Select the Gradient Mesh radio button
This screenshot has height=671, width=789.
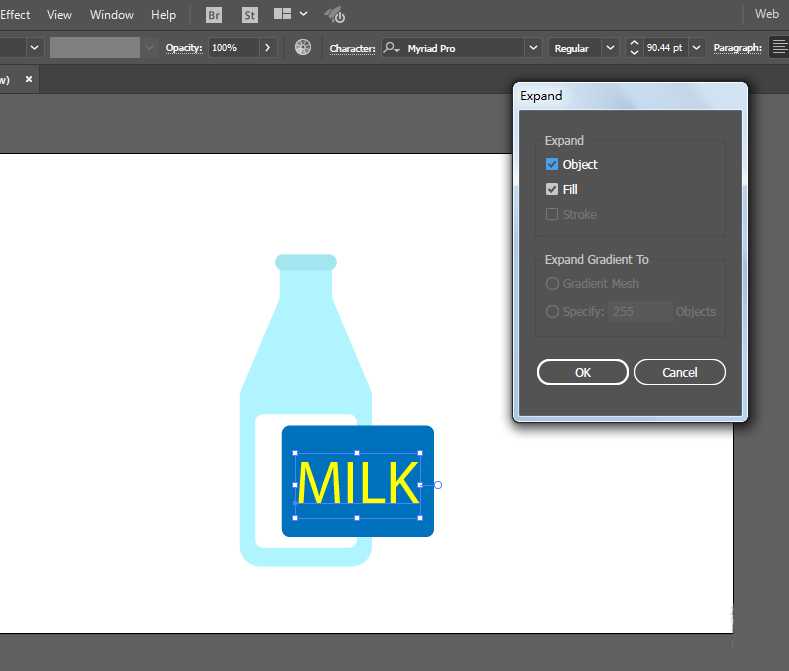(552, 284)
